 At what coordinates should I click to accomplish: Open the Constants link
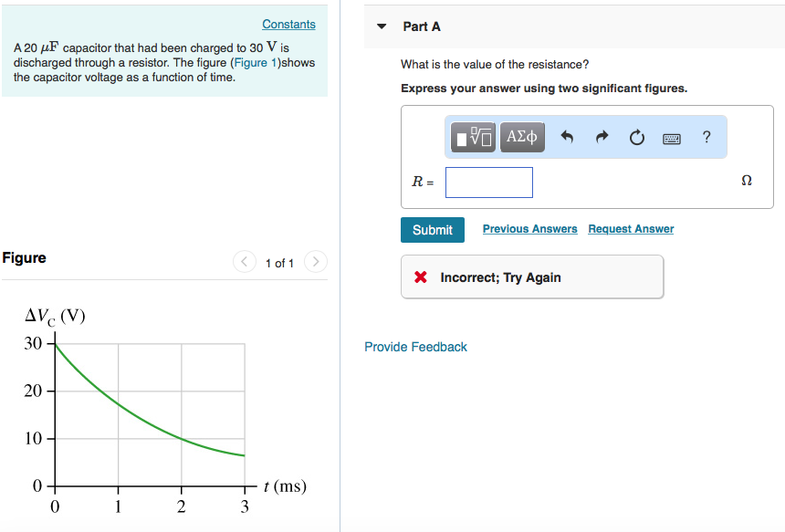click(288, 25)
